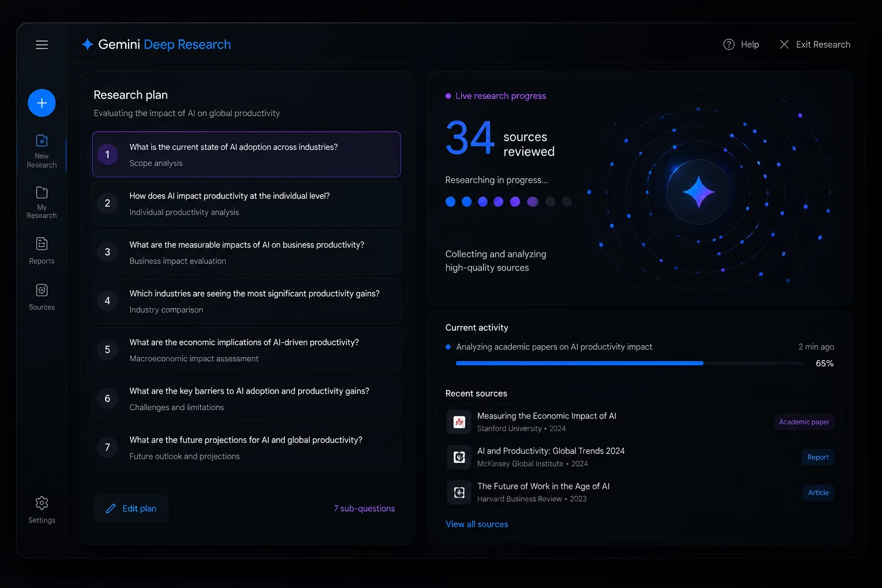Viewport: 882px width, 588px height.
Task: Click the 7 sub-questions link
Action: pyautogui.click(x=364, y=509)
